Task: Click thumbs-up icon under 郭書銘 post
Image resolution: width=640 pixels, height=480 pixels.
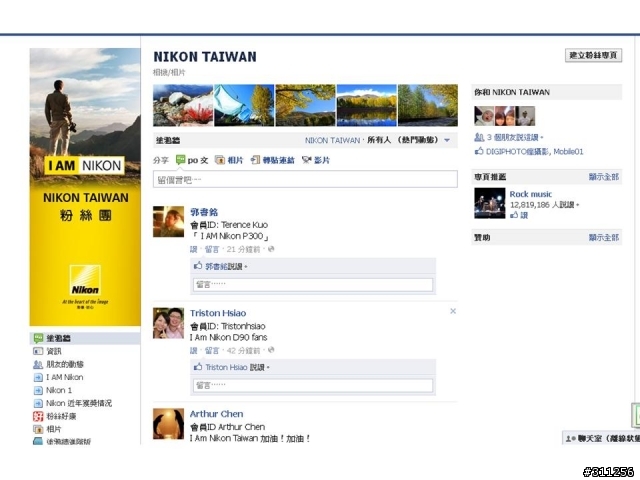Action: point(198,266)
